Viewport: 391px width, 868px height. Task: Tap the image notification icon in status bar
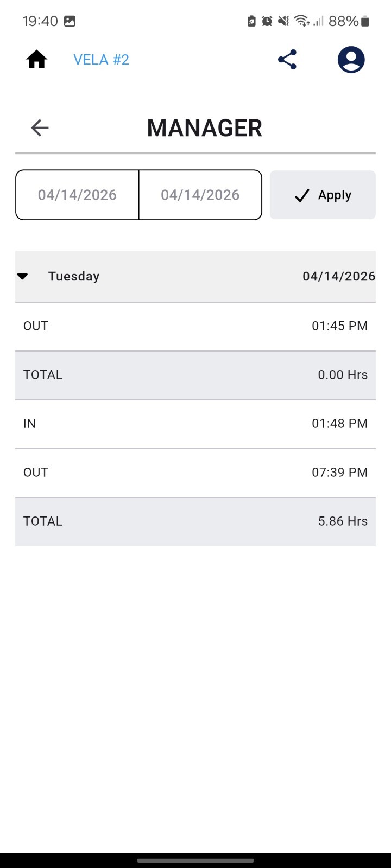[70, 21]
